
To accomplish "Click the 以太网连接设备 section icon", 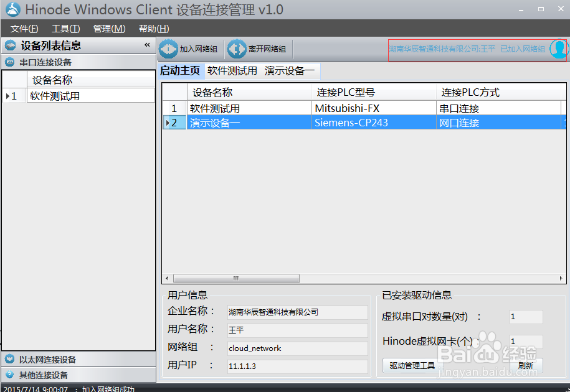I will point(10,360).
